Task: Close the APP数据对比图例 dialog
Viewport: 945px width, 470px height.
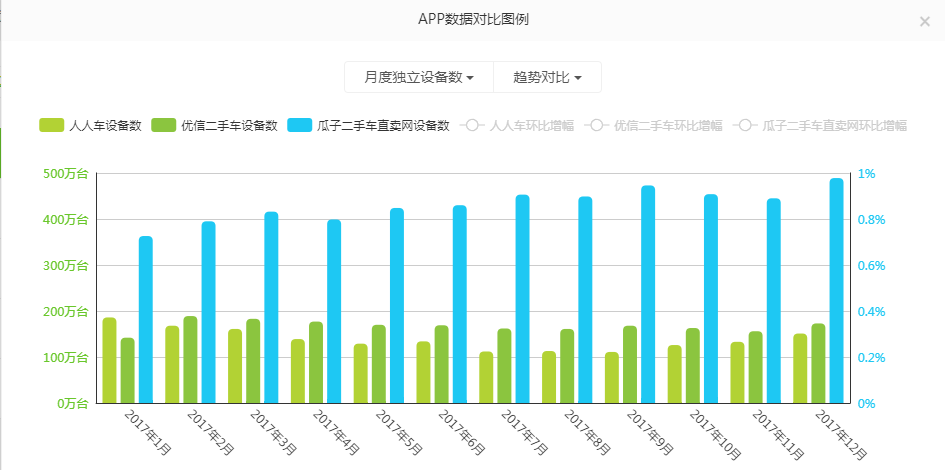Action: (925, 22)
